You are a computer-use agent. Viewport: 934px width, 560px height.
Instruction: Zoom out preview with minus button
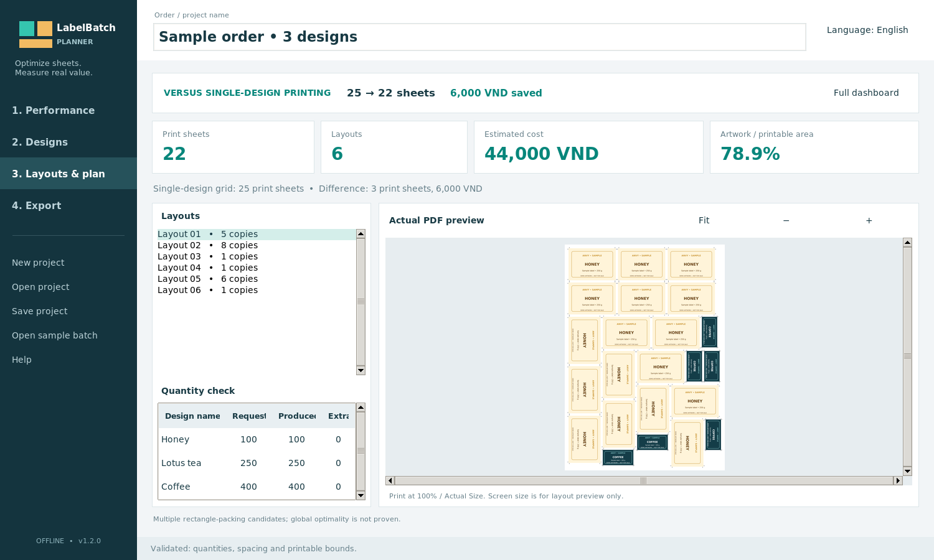786,220
